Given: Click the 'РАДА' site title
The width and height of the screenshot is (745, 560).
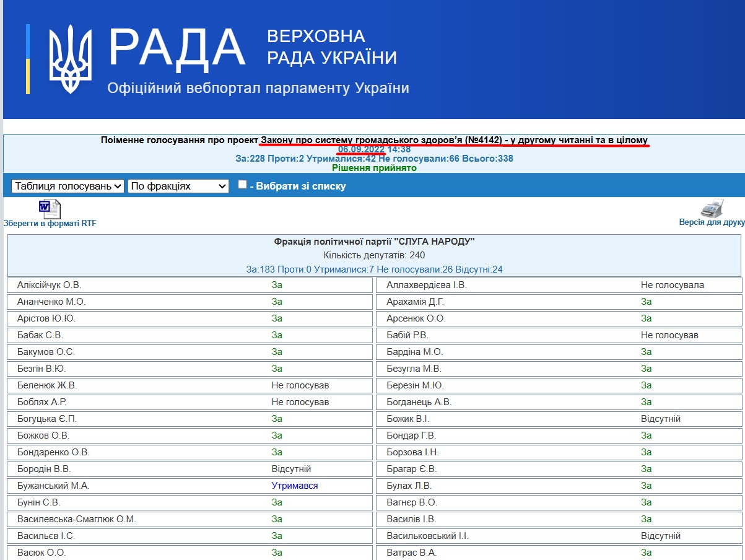Looking at the screenshot, I should point(177,48).
